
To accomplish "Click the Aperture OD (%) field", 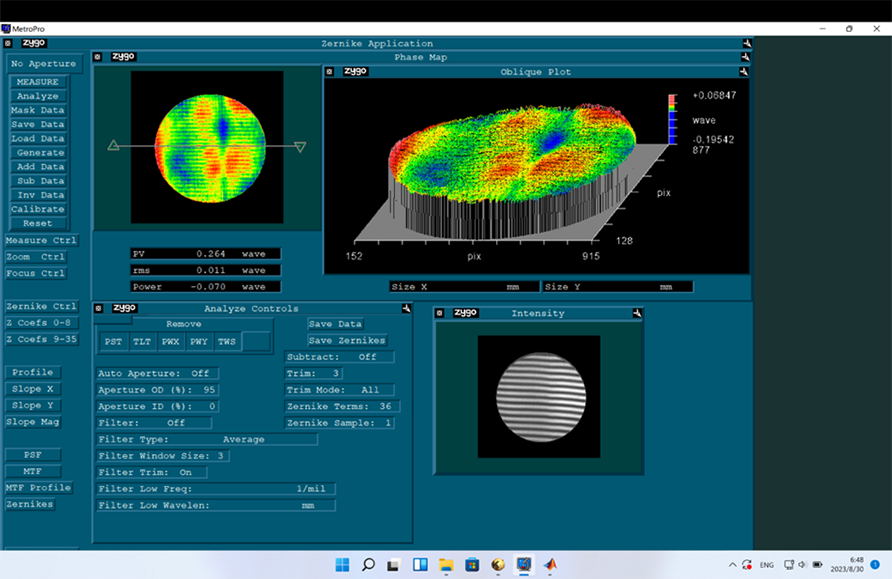I will [157, 390].
